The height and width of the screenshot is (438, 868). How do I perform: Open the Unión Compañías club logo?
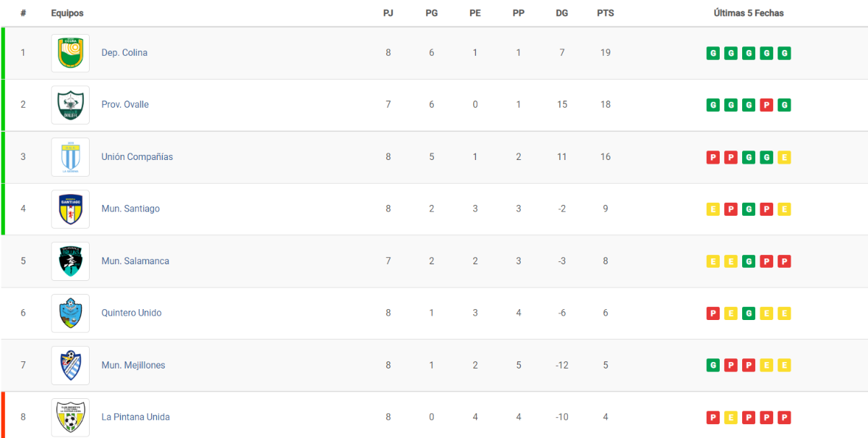[x=70, y=157]
